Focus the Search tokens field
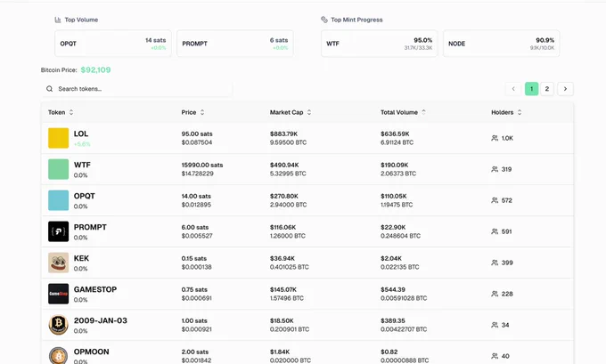The height and width of the screenshot is (364, 606). [137, 89]
